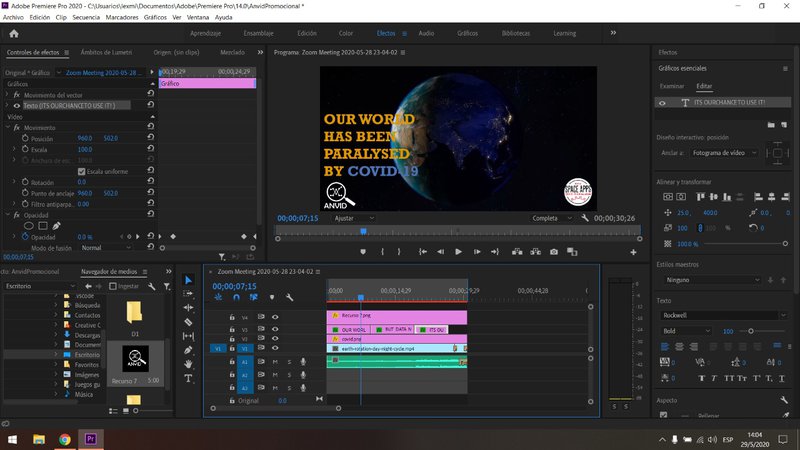Open the Completa playback resolution dropdown
Screen dimensions: 800x450
[552, 218]
